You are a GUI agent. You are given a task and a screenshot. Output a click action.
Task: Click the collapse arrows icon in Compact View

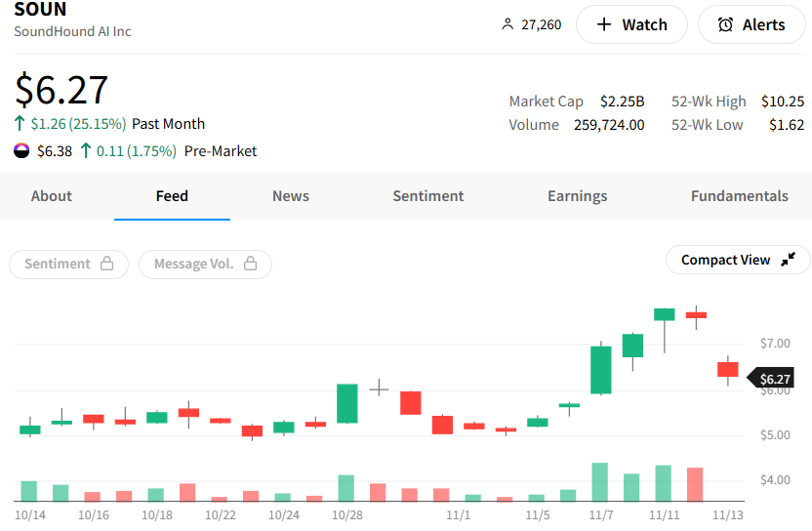pyautogui.click(x=789, y=260)
